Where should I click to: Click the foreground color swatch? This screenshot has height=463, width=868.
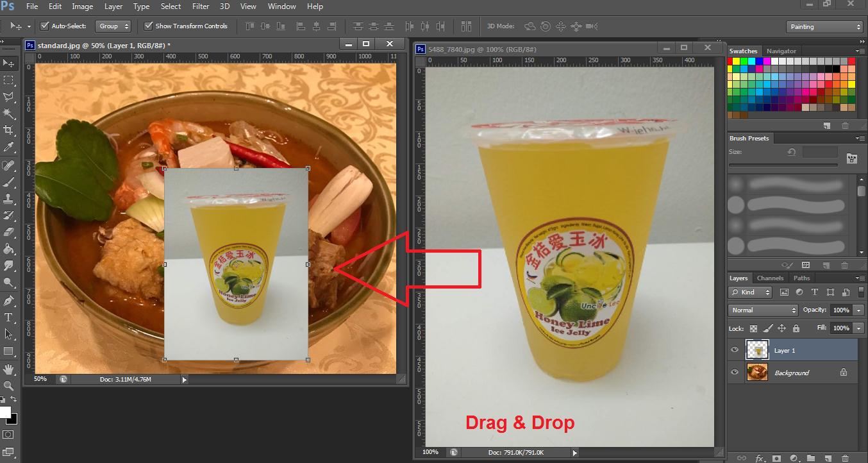(4, 412)
